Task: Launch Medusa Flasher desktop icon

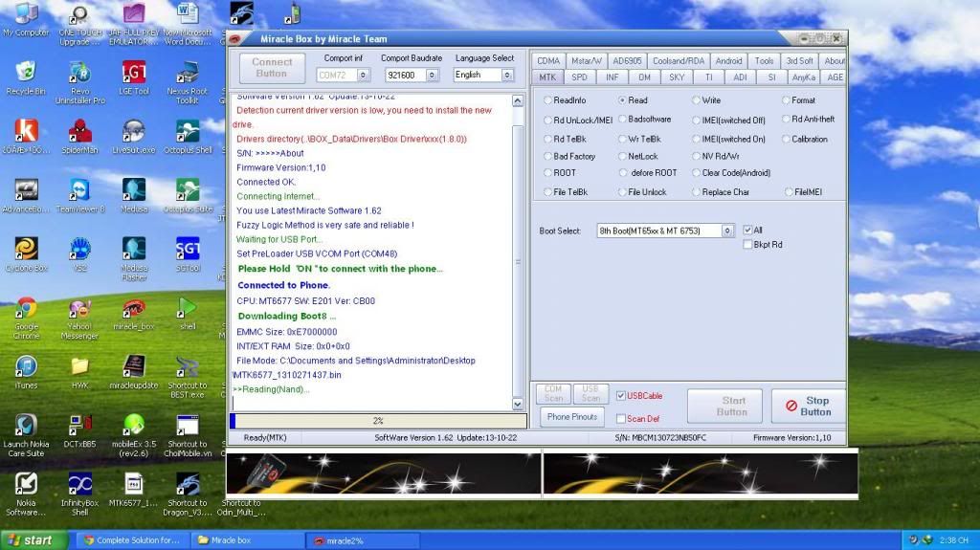Action: [134, 259]
